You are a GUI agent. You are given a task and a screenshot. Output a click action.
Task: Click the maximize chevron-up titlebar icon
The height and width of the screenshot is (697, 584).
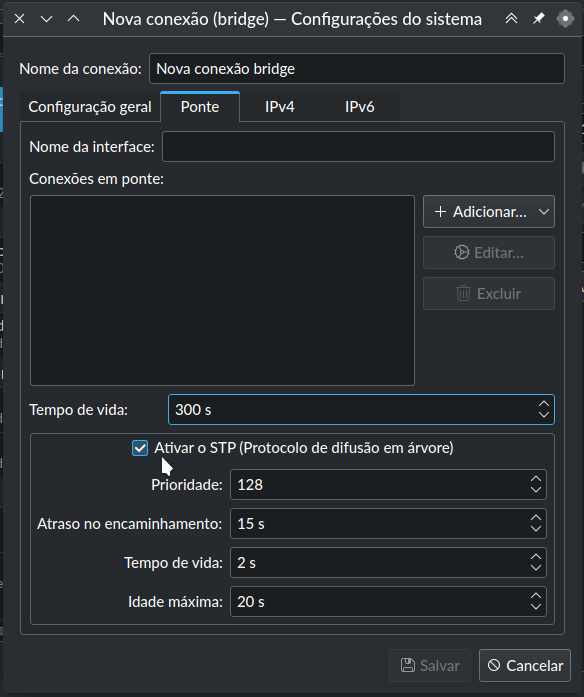point(73,19)
